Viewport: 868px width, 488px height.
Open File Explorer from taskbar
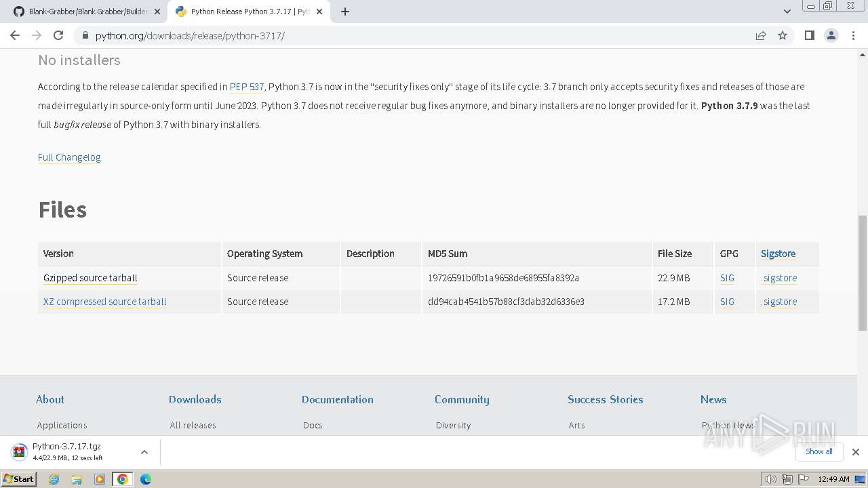click(77, 479)
